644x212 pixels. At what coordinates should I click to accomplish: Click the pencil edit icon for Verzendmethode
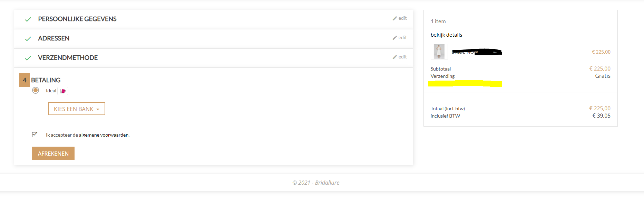(x=394, y=57)
